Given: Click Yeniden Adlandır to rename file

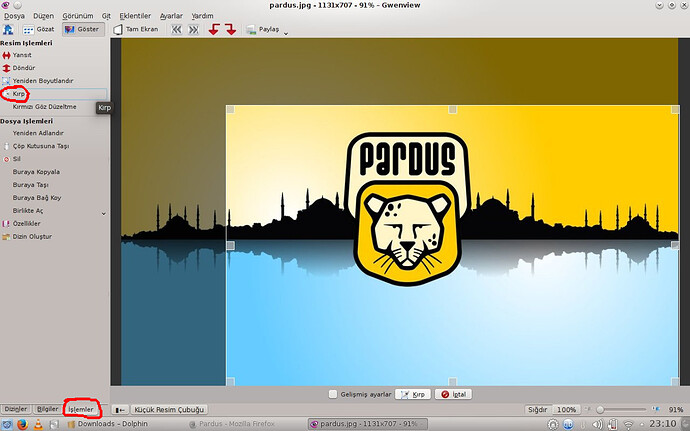Looking at the screenshot, I should 38,133.
